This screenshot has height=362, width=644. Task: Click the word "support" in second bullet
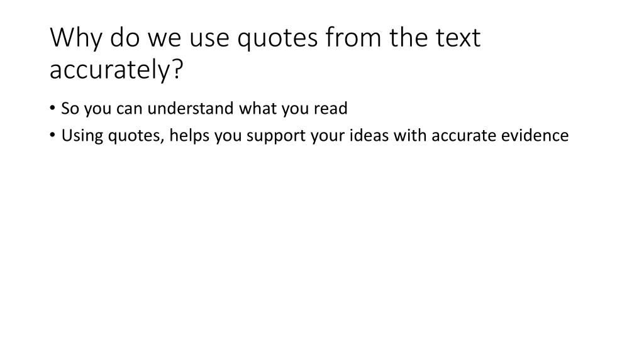tap(276, 136)
